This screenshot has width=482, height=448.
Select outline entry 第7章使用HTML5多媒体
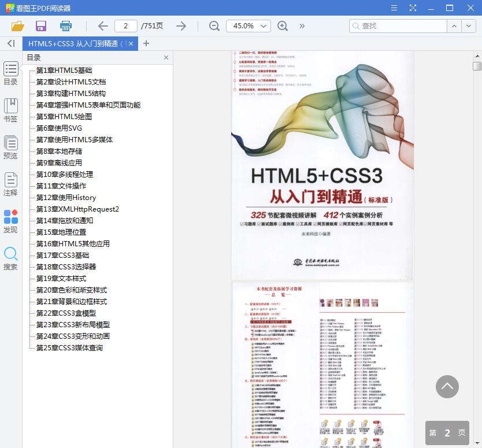click(x=75, y=139)
